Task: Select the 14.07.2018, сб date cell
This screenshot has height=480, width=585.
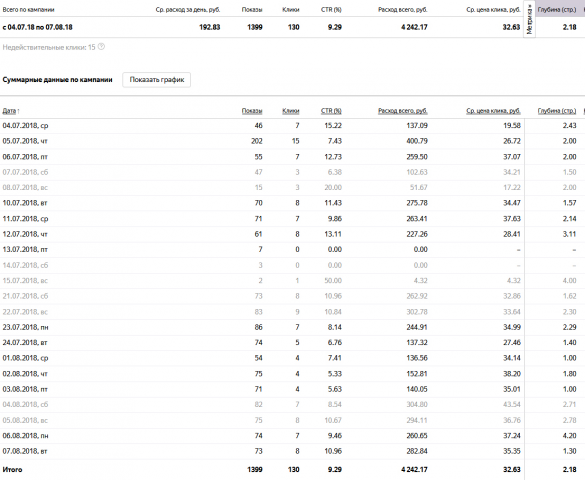Action: click(x=25, y=266)
